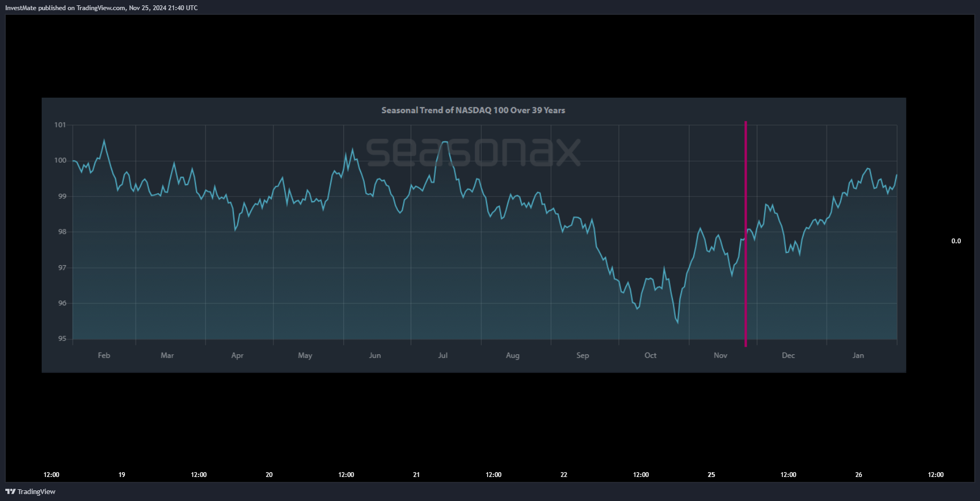Click the 'Jan' month label

pyautogui.click(x=858, y=355)
